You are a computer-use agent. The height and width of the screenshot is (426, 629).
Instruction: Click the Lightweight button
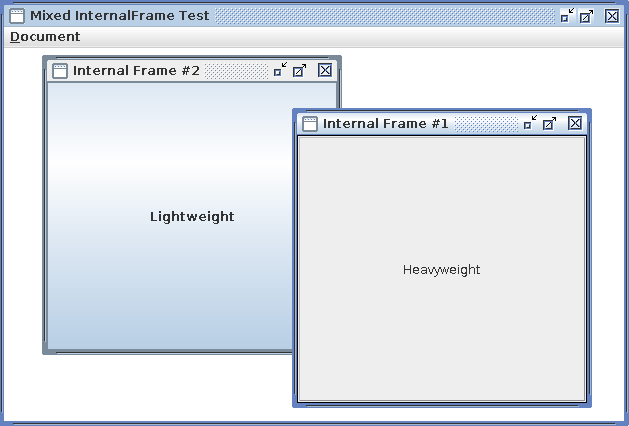pyautogui.click(x=192, y=216)
